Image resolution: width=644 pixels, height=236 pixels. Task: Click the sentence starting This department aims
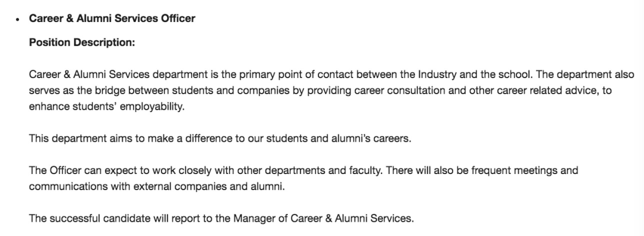pos(219,139)
